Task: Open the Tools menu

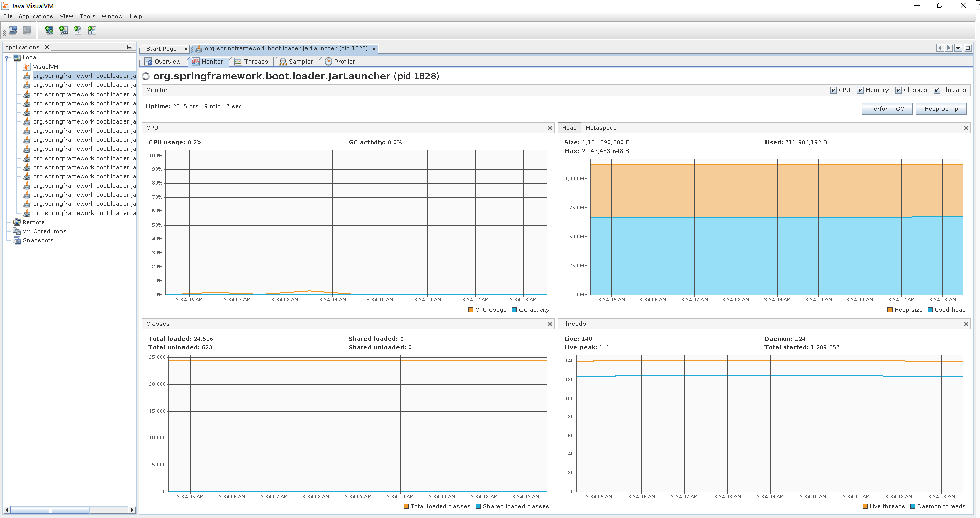Action: tap(87, 16)
